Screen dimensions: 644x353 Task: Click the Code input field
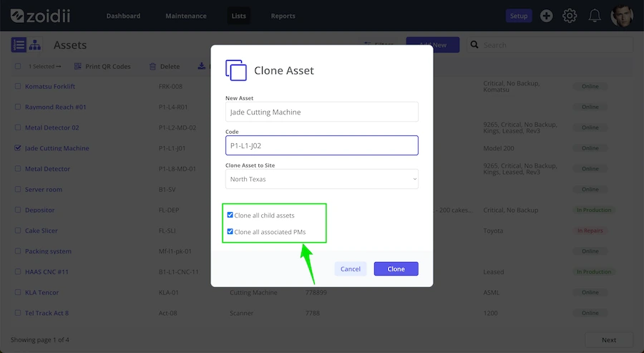coord(321,145)
